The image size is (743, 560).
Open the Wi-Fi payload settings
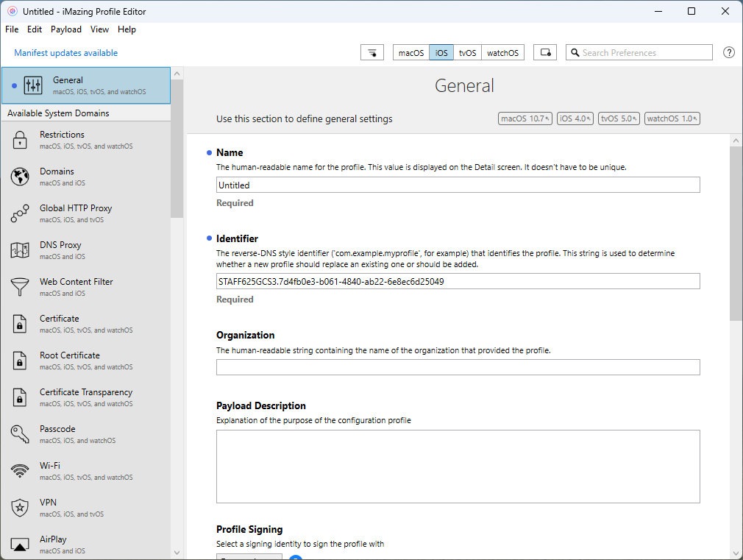tap(50, 471)
